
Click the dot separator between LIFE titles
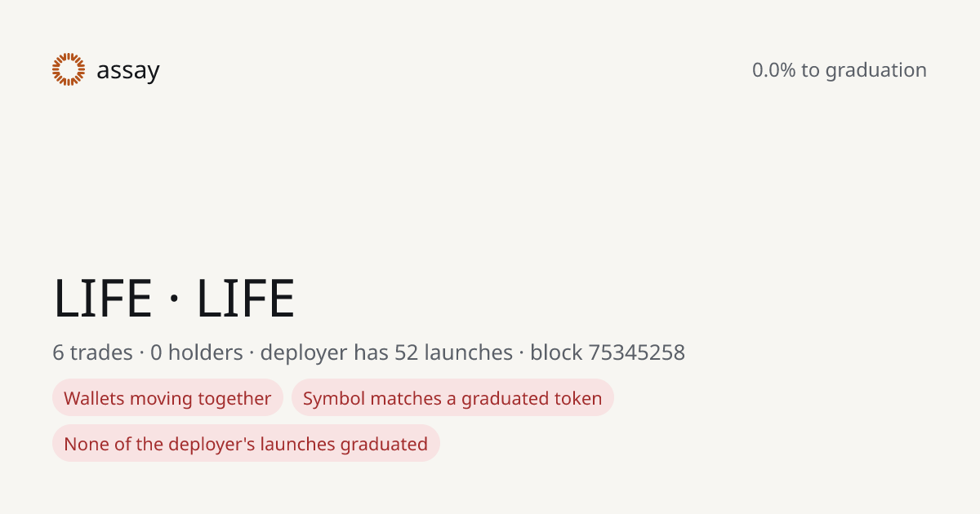click(x=175, y=300)
